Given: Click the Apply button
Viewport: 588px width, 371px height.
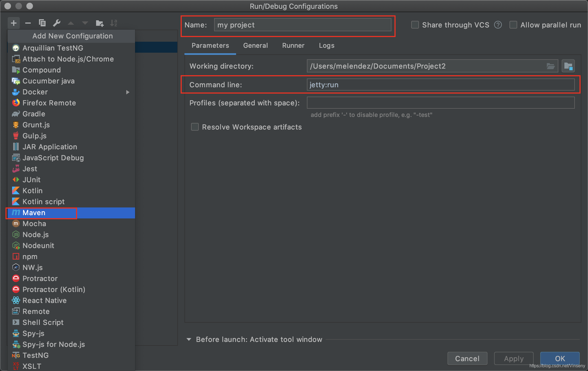Looking at the screenshot, I should point(513,359).
